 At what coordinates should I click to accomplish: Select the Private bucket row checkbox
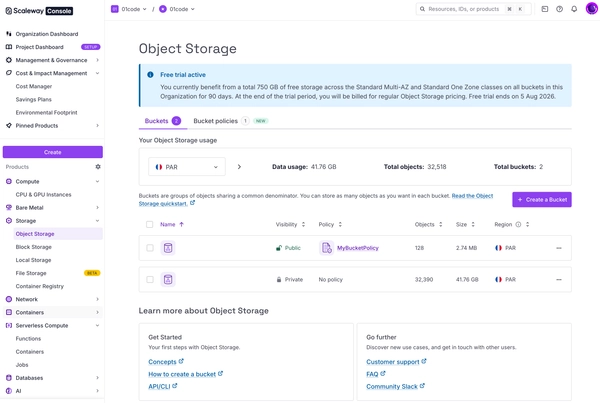tap(150, 279)
